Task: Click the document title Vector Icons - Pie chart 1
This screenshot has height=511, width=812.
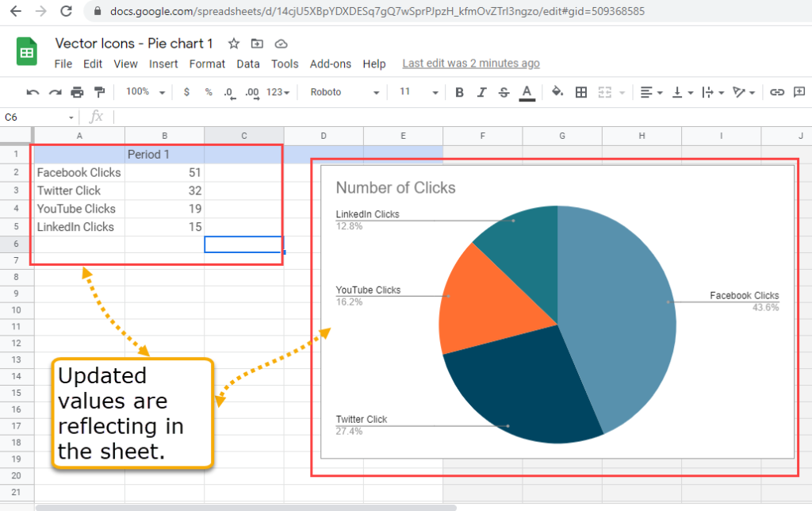Action: pos(134,44)
